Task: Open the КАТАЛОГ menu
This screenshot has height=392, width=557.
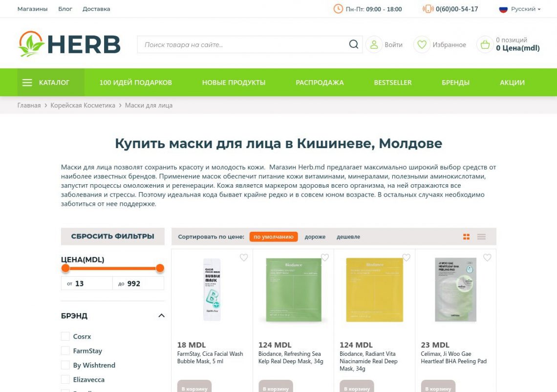Action: [51, 83]
